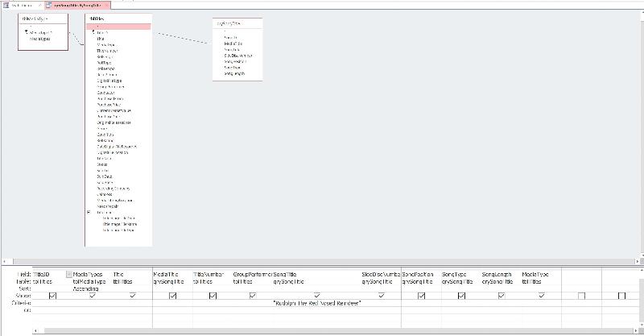Expand the multi-valued field node in tblTitles

tap(89, 213)
